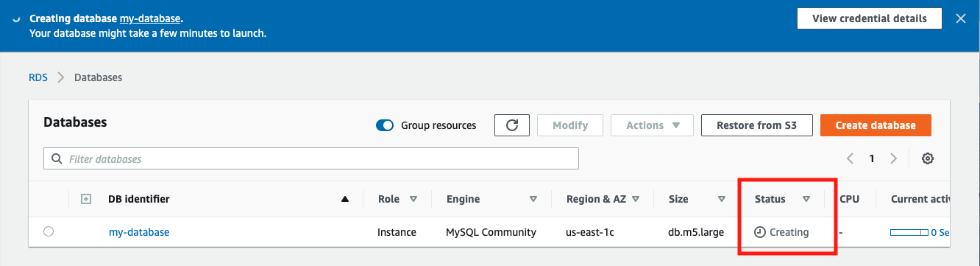The image size is (980, 266).
Task: Click the us-east-1c region cell
Action: [x=590, y=232]
